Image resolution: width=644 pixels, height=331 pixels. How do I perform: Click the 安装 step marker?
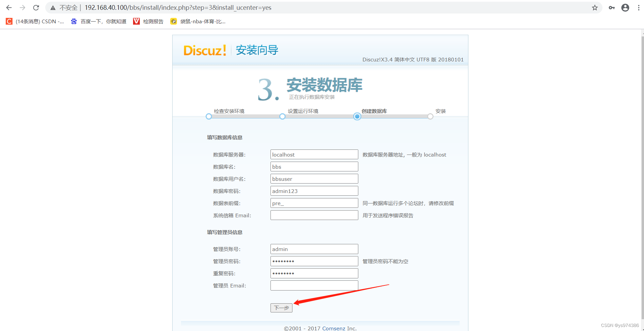(x=430, y=116)
